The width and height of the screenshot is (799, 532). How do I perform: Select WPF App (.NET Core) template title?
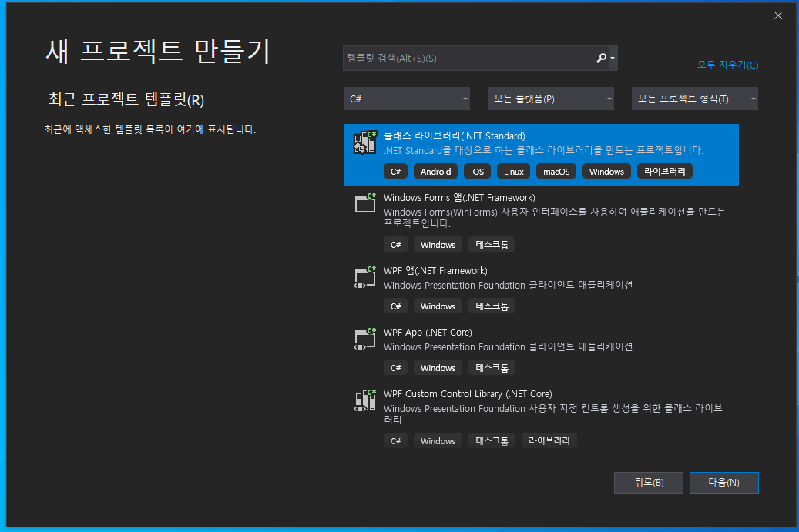428,333
